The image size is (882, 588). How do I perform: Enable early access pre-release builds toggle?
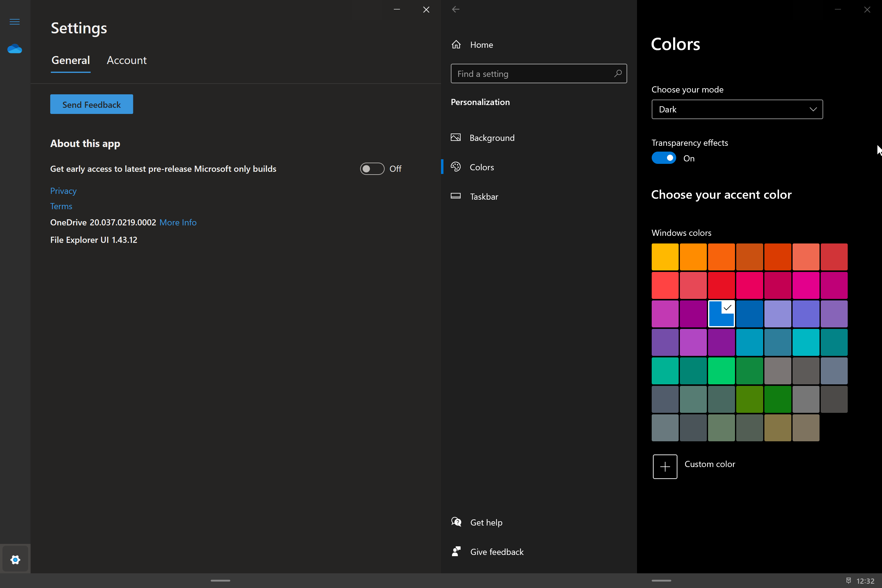372,169
